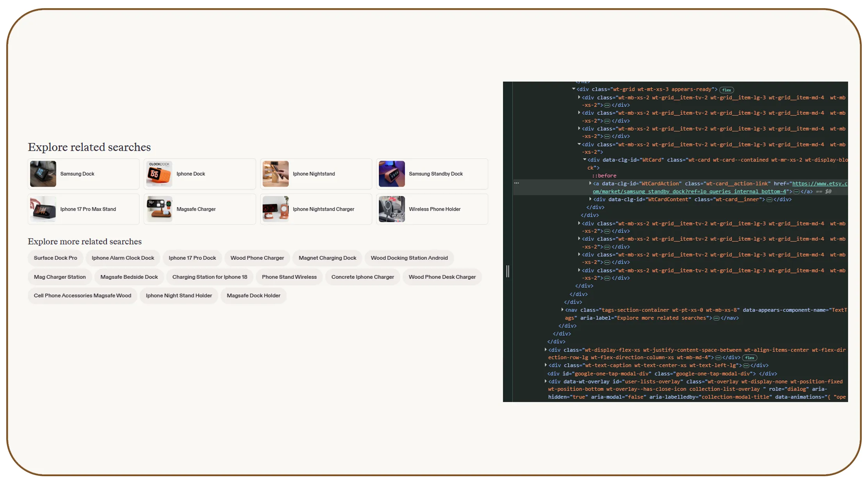Open the Wireless Phone Holder thumbnail
Image resolution: width=868 pixels, height=484 pixels.
tap(392, 209)
